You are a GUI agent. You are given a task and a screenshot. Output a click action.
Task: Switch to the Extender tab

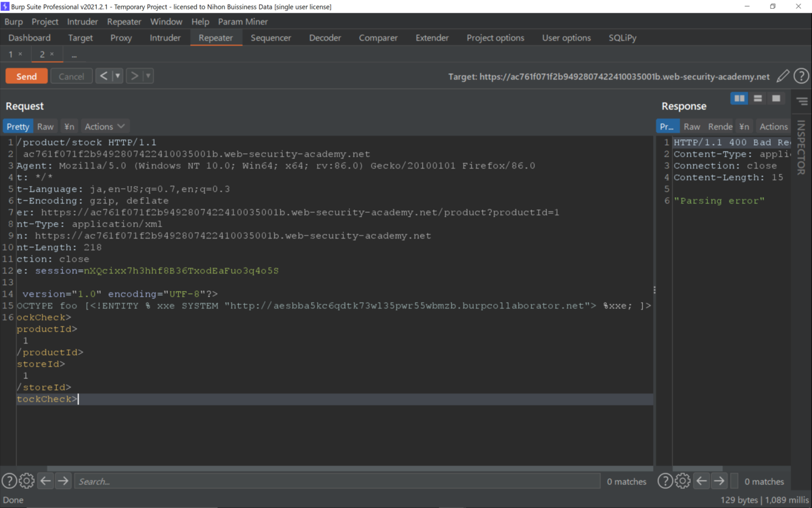(x=432, y=38)
